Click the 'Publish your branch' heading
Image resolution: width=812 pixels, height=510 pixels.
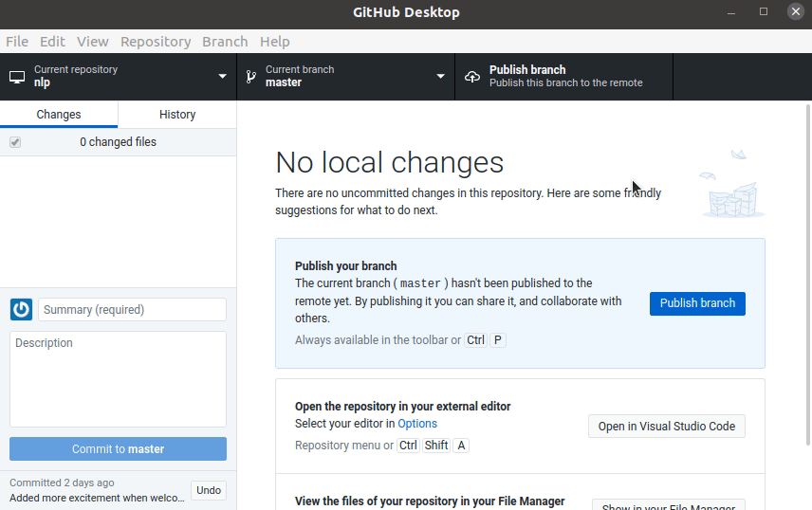tap(346, 266)
